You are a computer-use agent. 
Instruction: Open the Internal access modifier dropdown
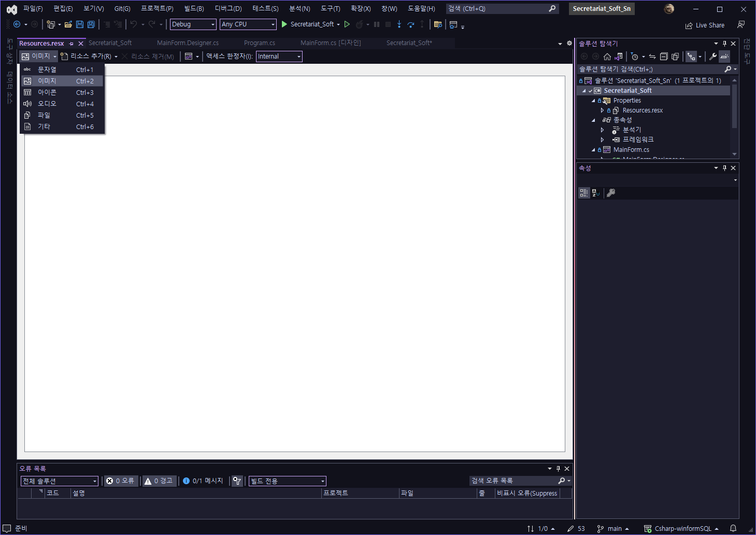pyautogui.click(x=279, y=57)
